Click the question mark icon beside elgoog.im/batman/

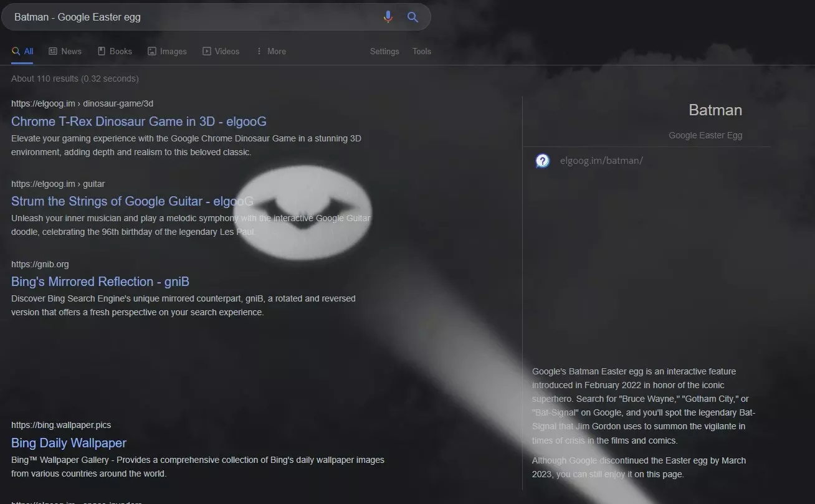tap(543, 161)
